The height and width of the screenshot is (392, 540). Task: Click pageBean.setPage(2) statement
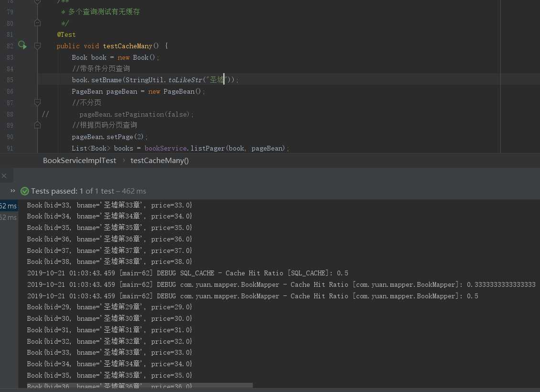pos(109,137)
